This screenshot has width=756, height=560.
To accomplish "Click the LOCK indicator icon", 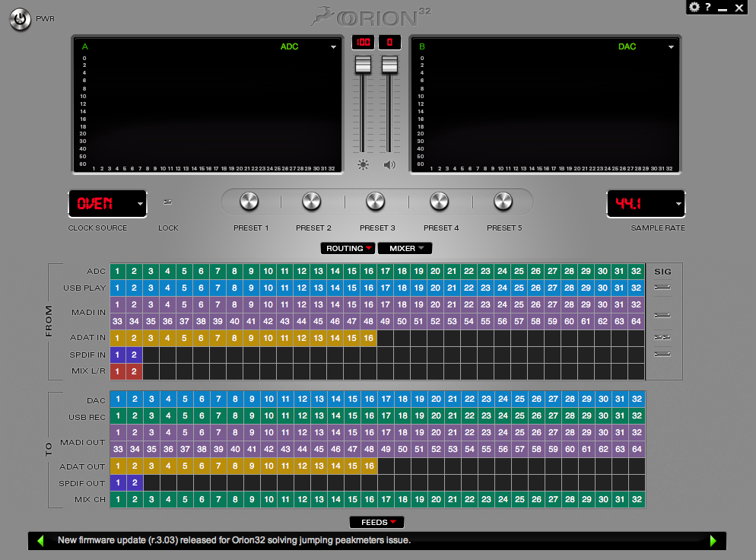I will pyautogui.click(x=168, y=202).
